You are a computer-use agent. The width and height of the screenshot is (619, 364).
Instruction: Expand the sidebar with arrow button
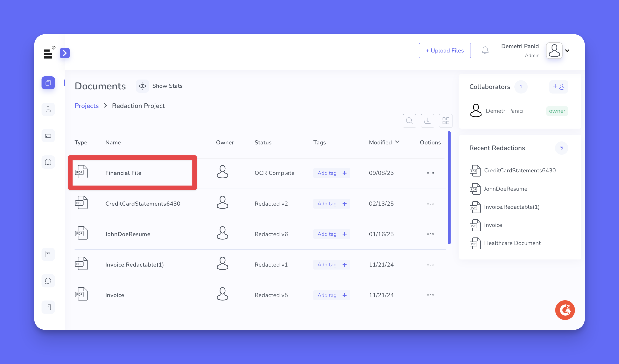point(65,53)
